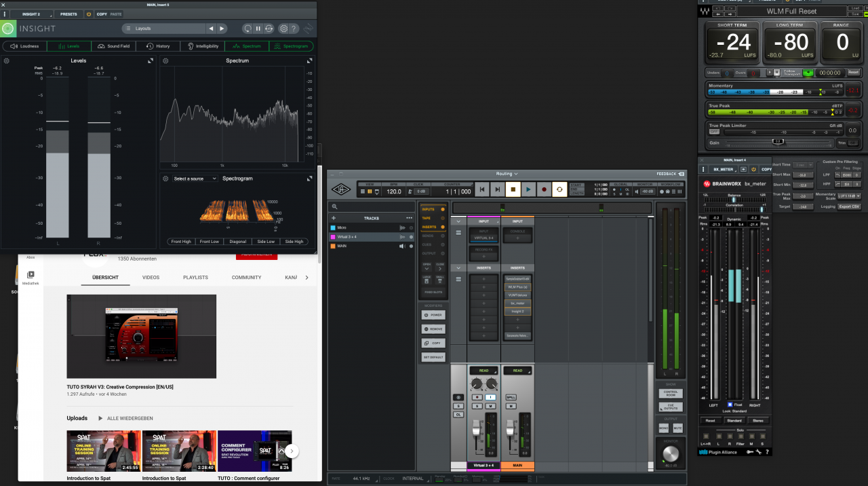This screenshot has height=486, width=868.
Task: Search tracks with the magnifier icon
Action: point(334,206)
